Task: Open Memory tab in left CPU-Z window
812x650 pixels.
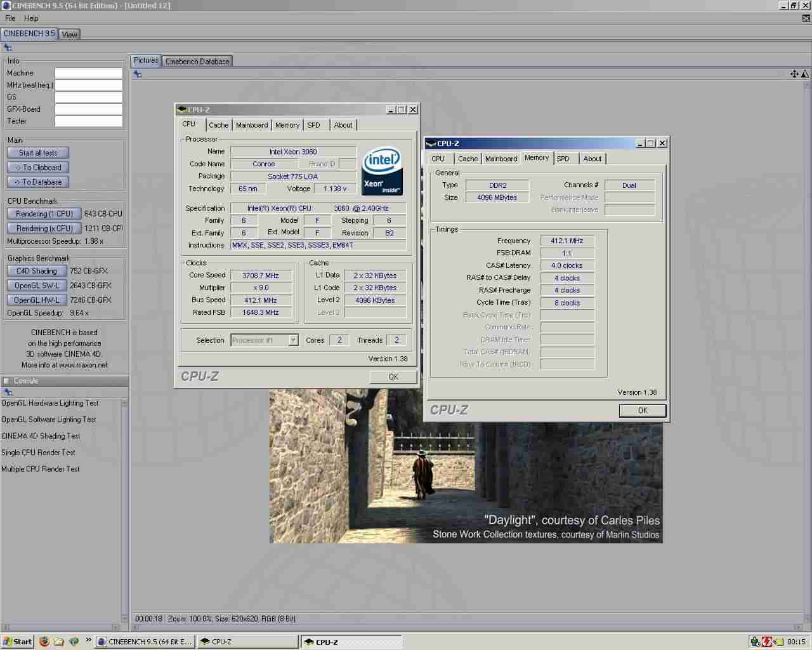Action: [x=287, y=125]
